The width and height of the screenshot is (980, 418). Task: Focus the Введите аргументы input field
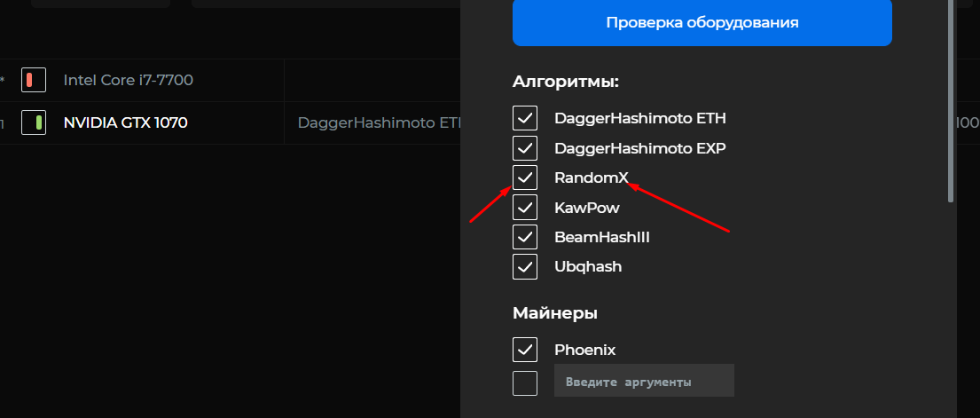(644, 381)
